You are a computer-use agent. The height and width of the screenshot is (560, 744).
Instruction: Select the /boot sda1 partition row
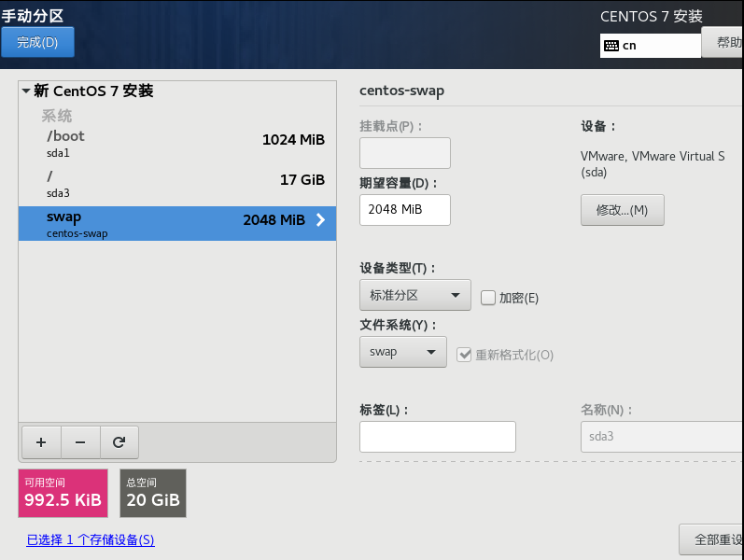(x=177, y=145)
